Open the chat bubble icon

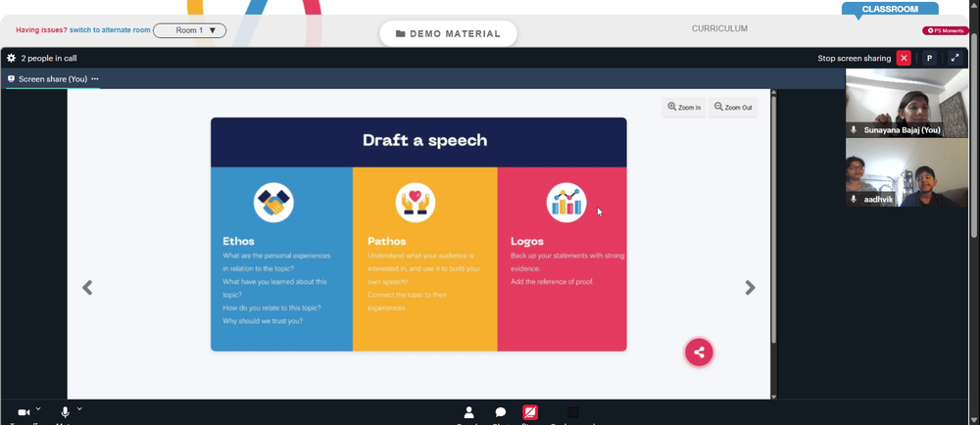(x=501, y=412)
